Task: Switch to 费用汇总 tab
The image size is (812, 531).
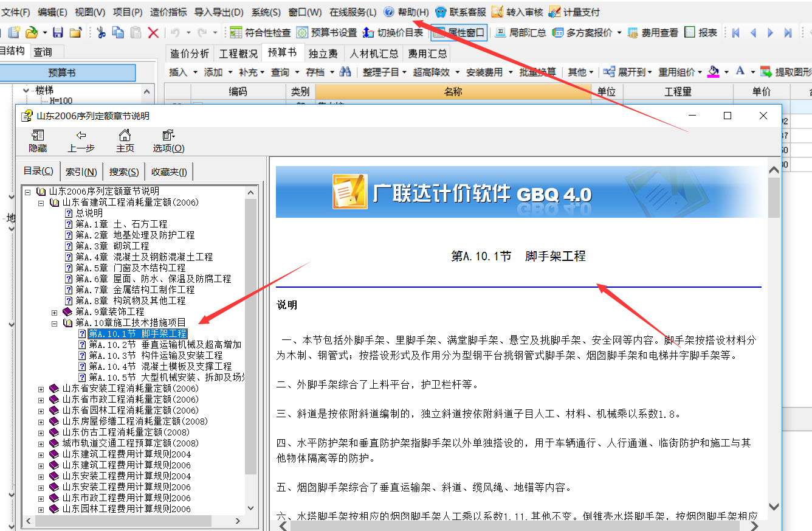Action: click(427, 54)
